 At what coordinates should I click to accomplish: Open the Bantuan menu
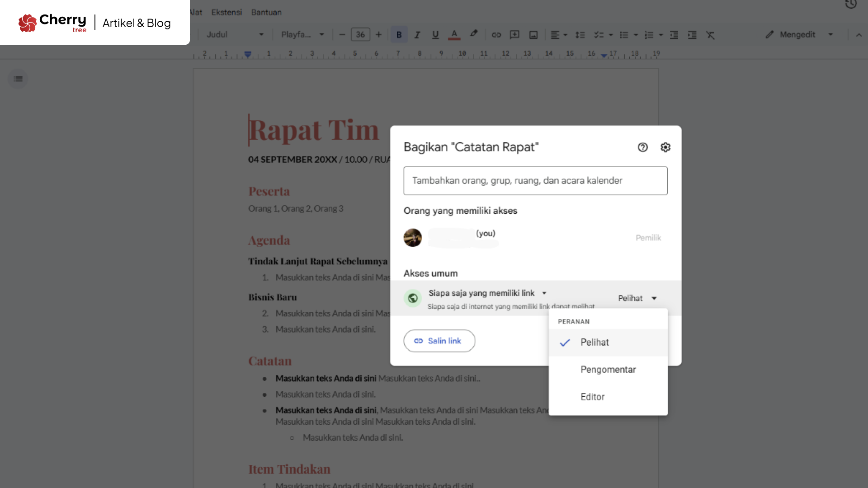pyautogui.click(x=266, y=12)
